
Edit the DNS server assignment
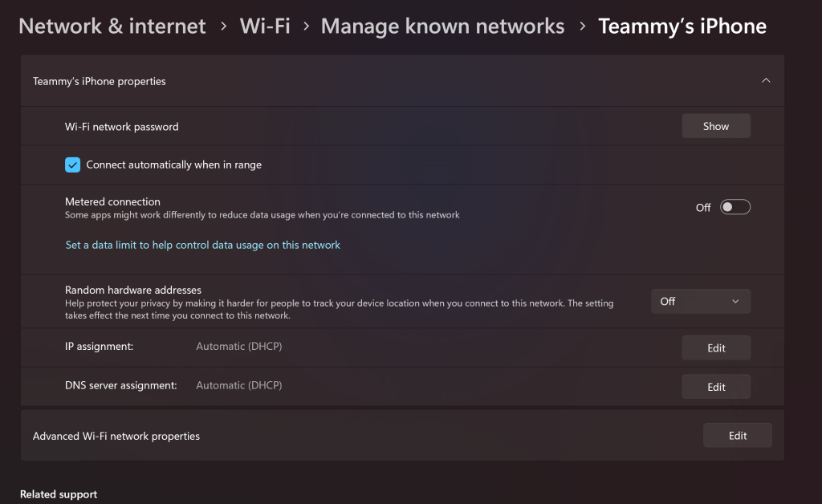click(715, 387)
